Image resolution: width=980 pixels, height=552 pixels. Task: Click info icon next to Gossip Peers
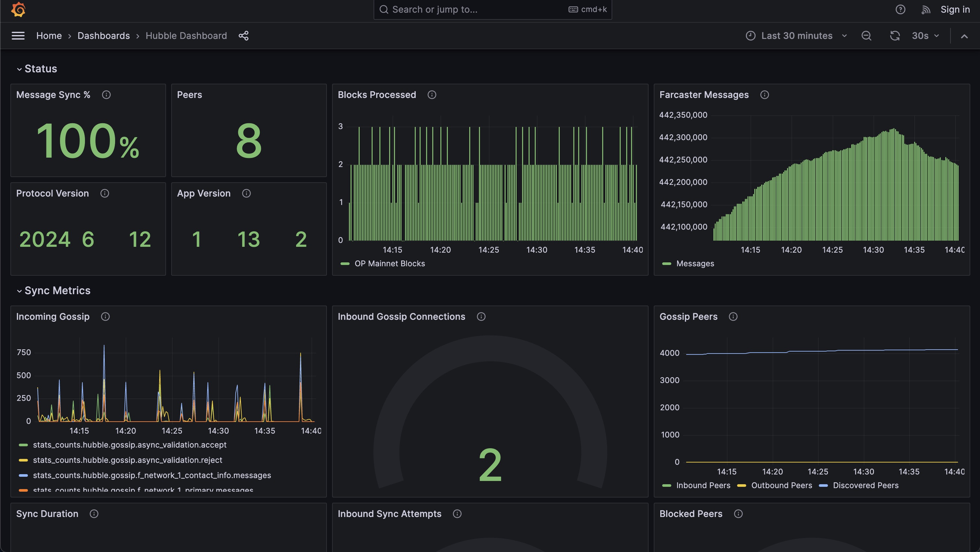[733, 317]
